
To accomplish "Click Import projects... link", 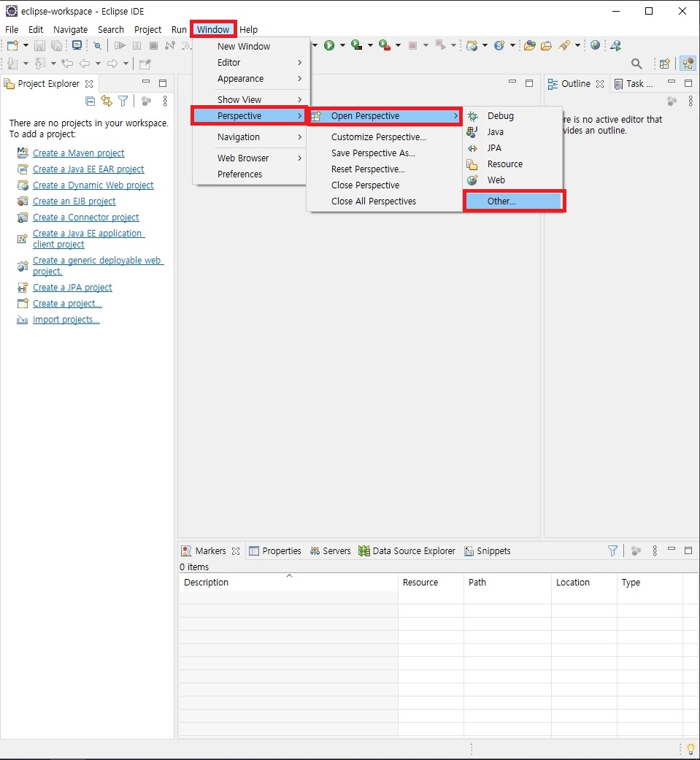I will click(x=66, y=320).
